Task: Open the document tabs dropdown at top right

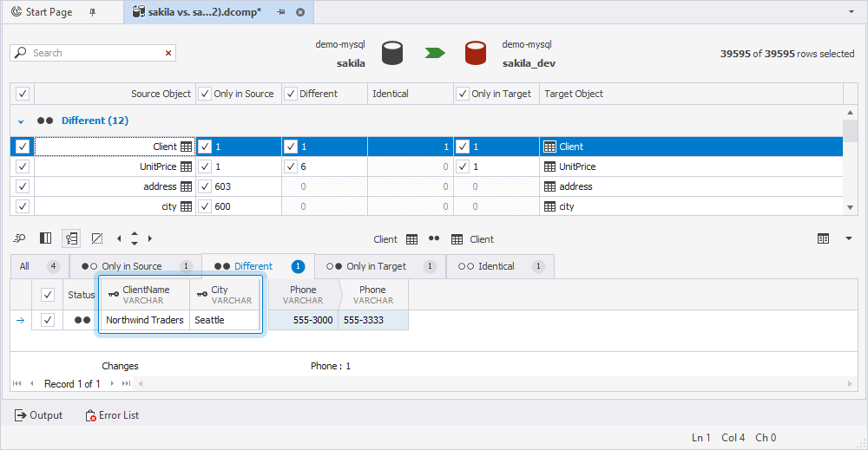Action: tap(852, 11)
